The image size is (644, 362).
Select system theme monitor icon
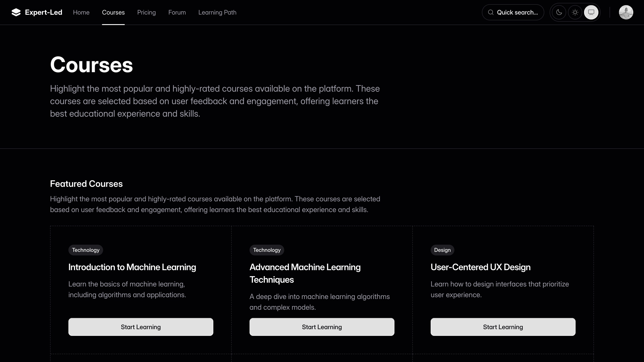point(591,12)
